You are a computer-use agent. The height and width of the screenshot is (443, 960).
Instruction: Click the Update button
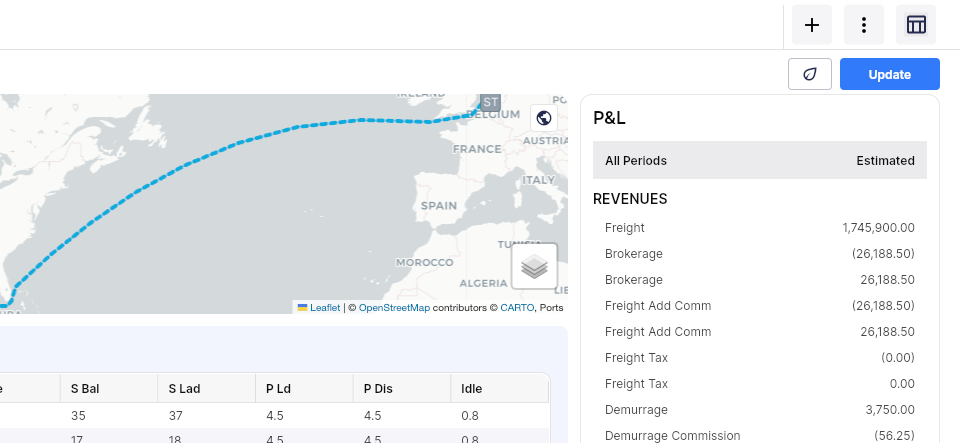(x=890, y=74)
